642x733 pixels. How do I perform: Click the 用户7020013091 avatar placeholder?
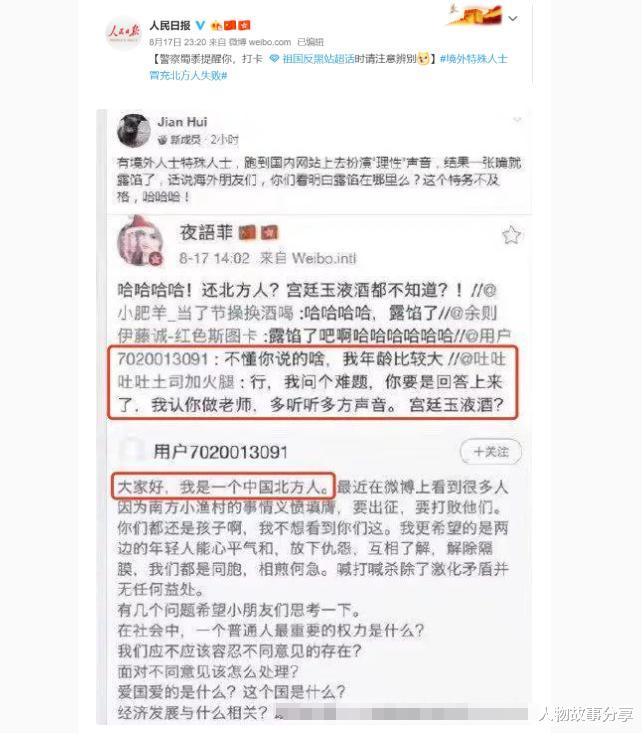[131, 451]
